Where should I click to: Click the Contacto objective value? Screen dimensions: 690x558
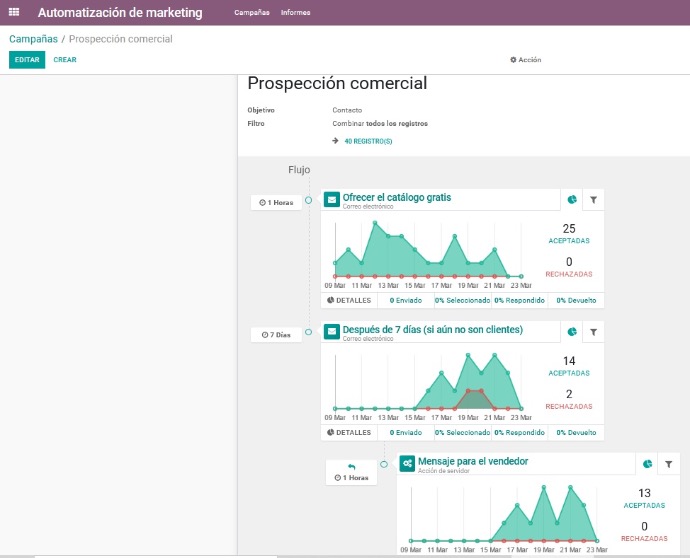tap(347, 110)
